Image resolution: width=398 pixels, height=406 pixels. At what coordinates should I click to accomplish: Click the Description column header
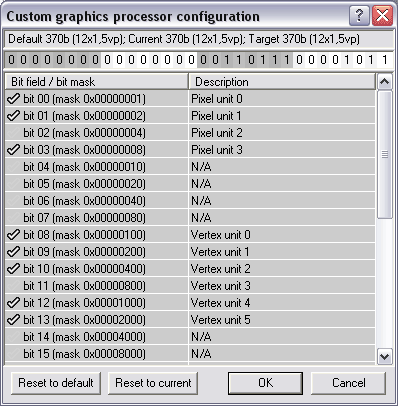(282, 82)
